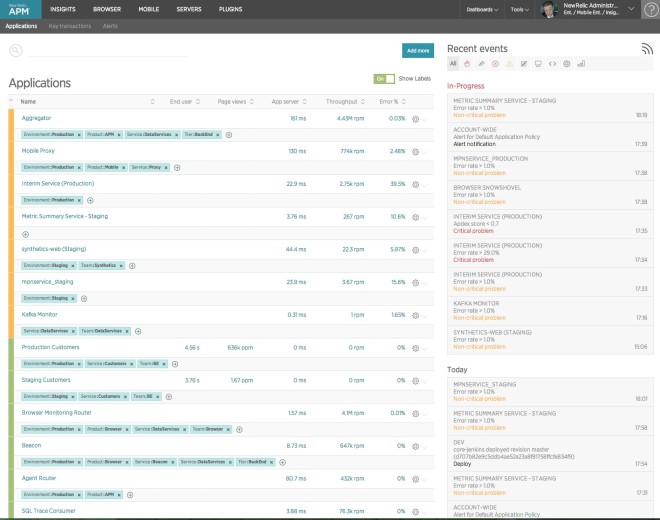Add label to Aggregator with plus icon
Image resolution: width=660 pixels, height=520 pixels.
pyautogui.click(x=229, y=135)
